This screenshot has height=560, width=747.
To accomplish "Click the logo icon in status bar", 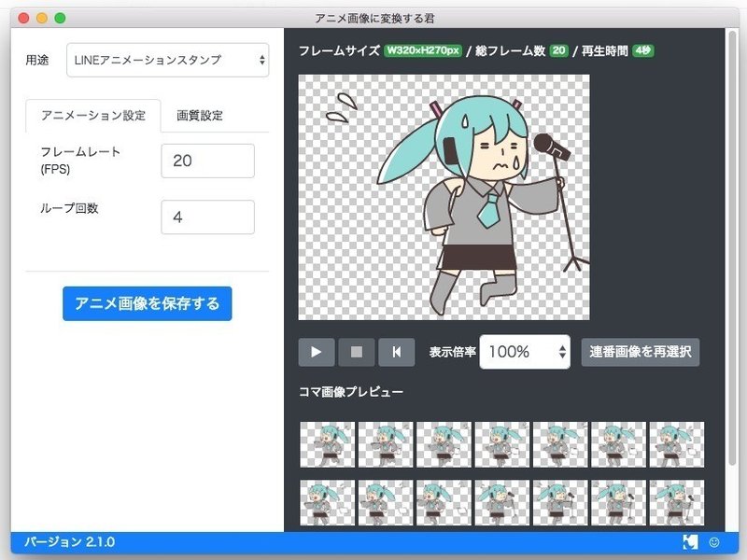I will [x=690, y=542].
